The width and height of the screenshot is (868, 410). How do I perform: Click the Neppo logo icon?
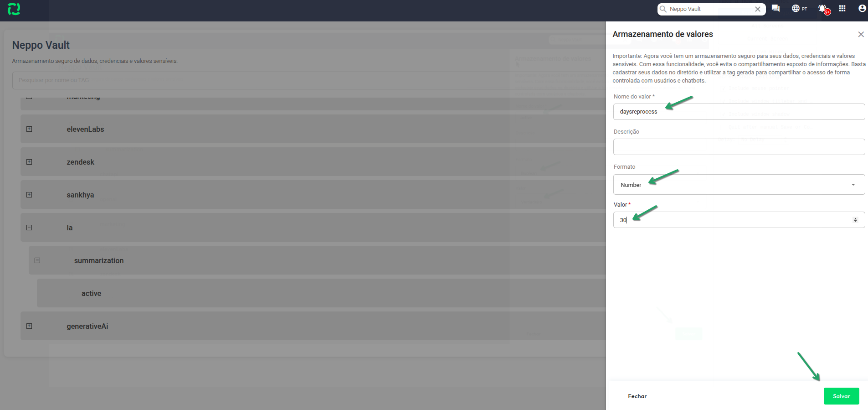coord(14,9)
